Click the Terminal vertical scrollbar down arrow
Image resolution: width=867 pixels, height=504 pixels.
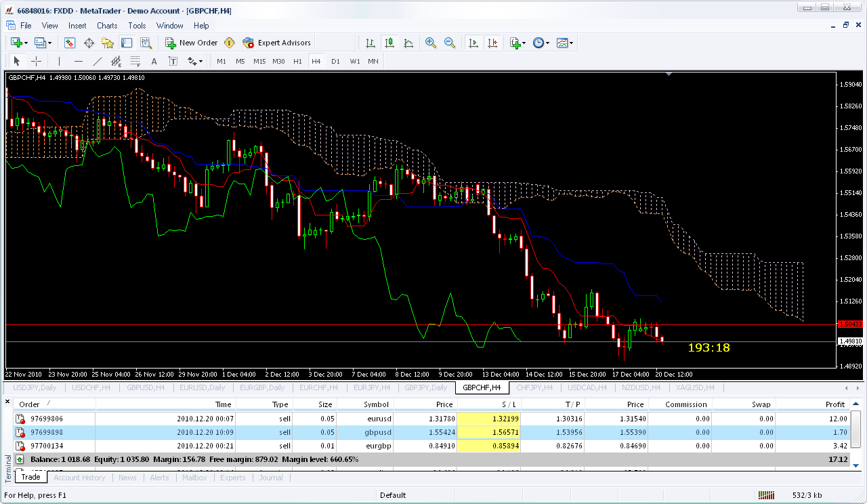click(855, 465)
